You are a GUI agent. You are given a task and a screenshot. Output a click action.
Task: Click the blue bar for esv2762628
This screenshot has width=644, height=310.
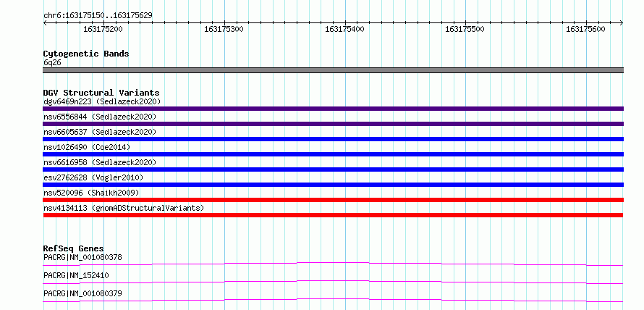pos(333,185)
